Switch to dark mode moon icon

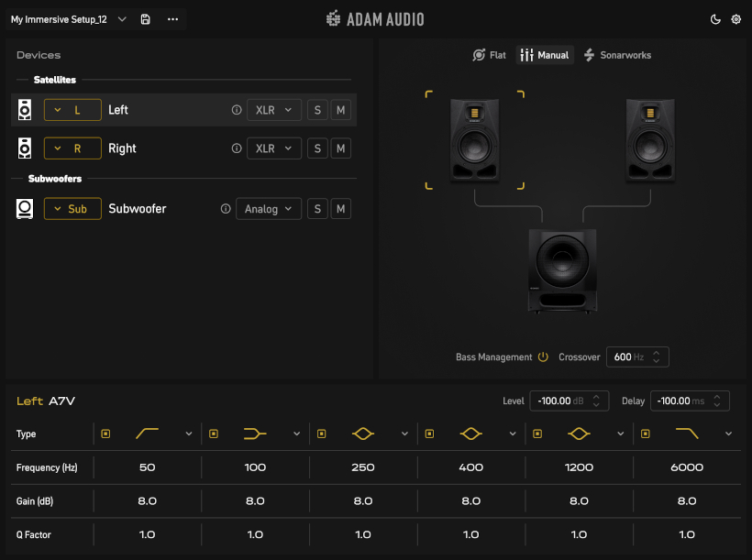(x=715, y=19)
